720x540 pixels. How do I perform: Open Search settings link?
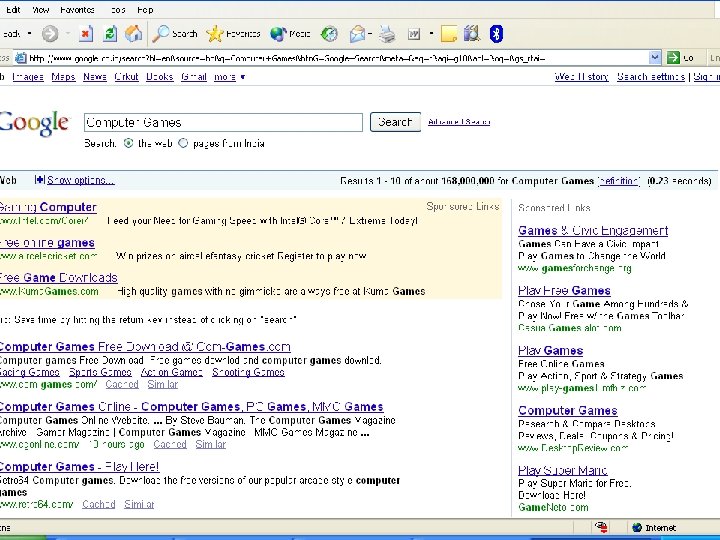[x=651, y=77]
